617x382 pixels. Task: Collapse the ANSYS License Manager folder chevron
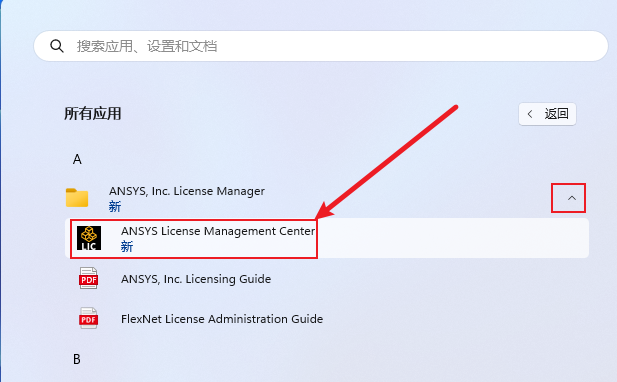(x=572, y=198)
